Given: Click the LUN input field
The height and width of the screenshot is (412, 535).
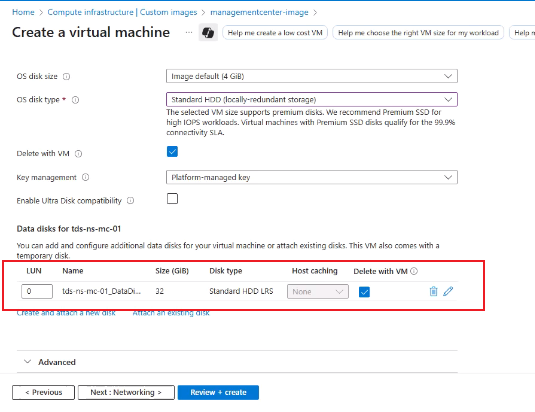Looking at the screenshot, I should (x=37, y=291).
